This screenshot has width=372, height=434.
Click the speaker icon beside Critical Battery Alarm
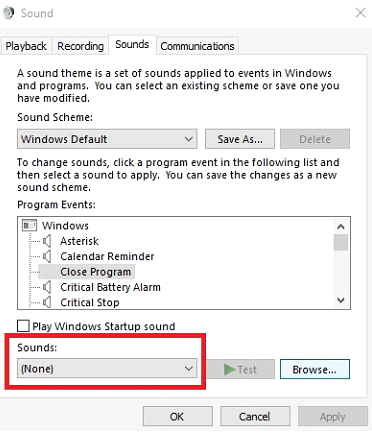[x=47, y=287]
